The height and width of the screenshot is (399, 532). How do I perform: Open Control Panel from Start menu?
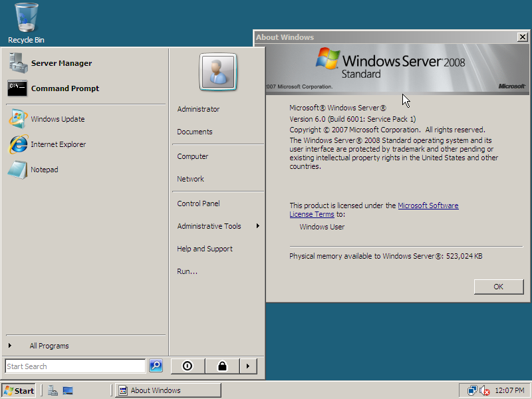coord(198,203)
